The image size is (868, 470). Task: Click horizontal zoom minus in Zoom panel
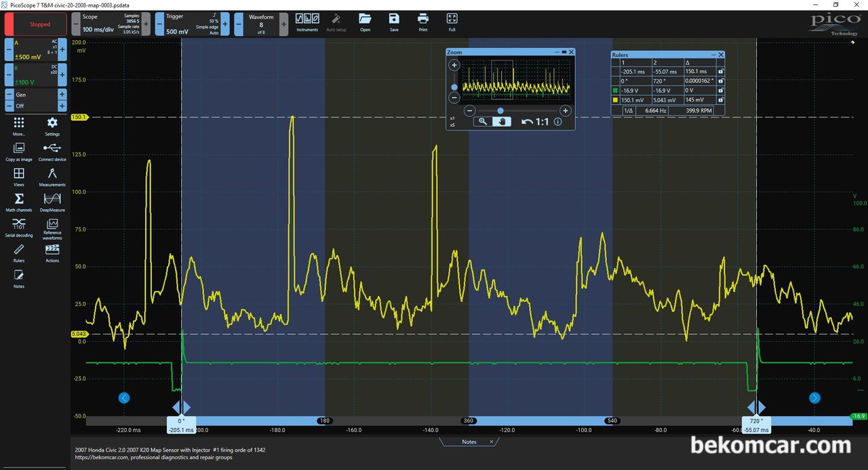pos(469,110)
